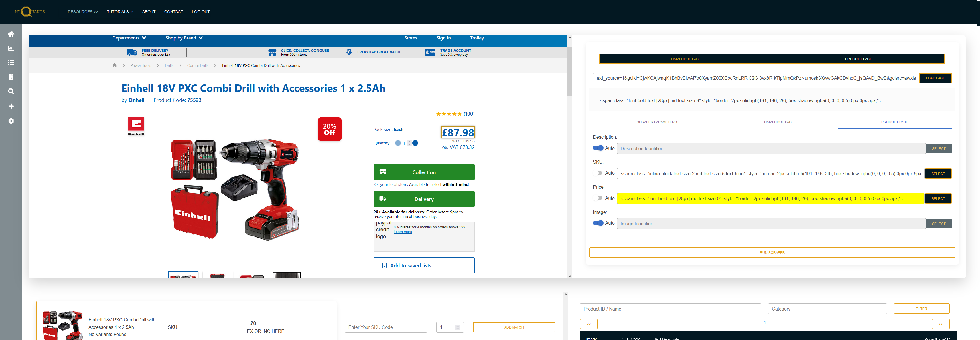Click the Click Collect store icon
Screen dimensions: 980x340
272,52
